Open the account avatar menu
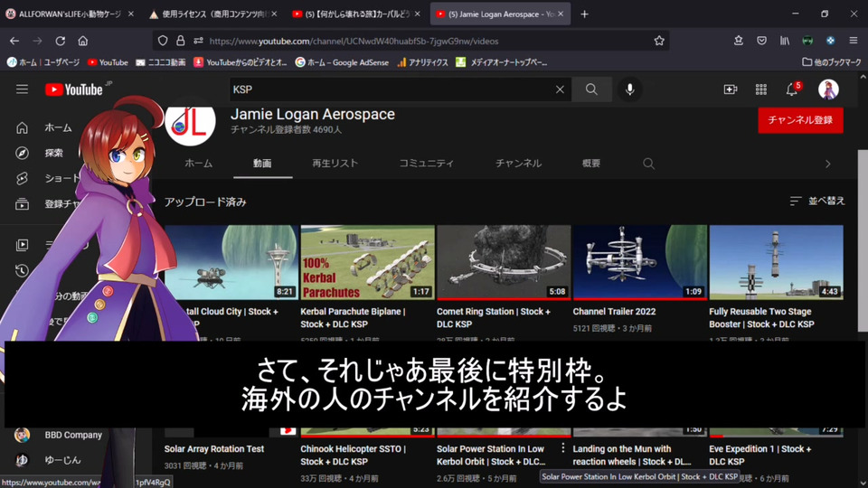Image resolution: width=868 pixels, height=488 pixels. (x=828, y=89)
